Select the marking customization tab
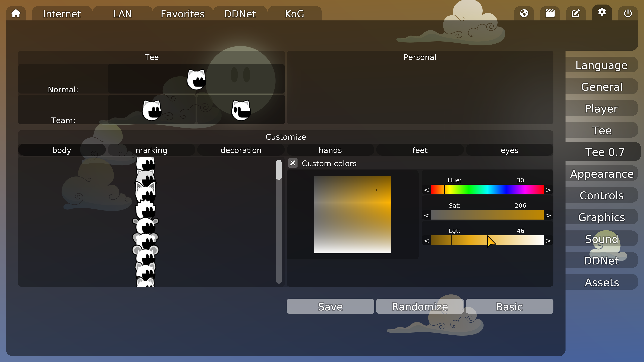Viewport: 644px width, 362px height. [151, 150]
